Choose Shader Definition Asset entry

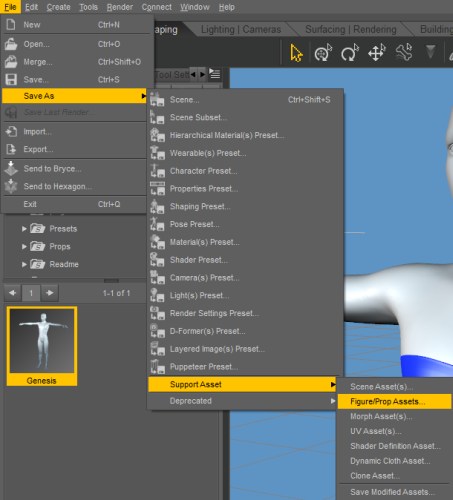[x=395, y=446]
